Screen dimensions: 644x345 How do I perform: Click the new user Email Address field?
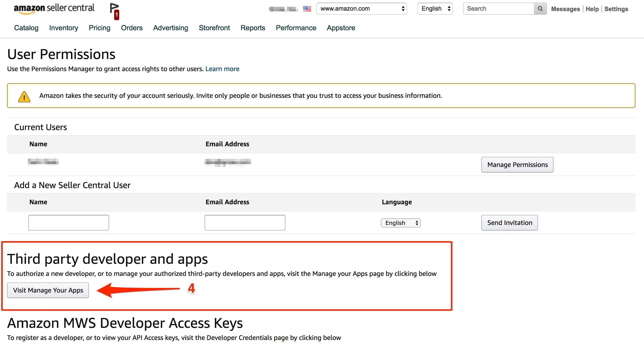click(x=245, y=223)
